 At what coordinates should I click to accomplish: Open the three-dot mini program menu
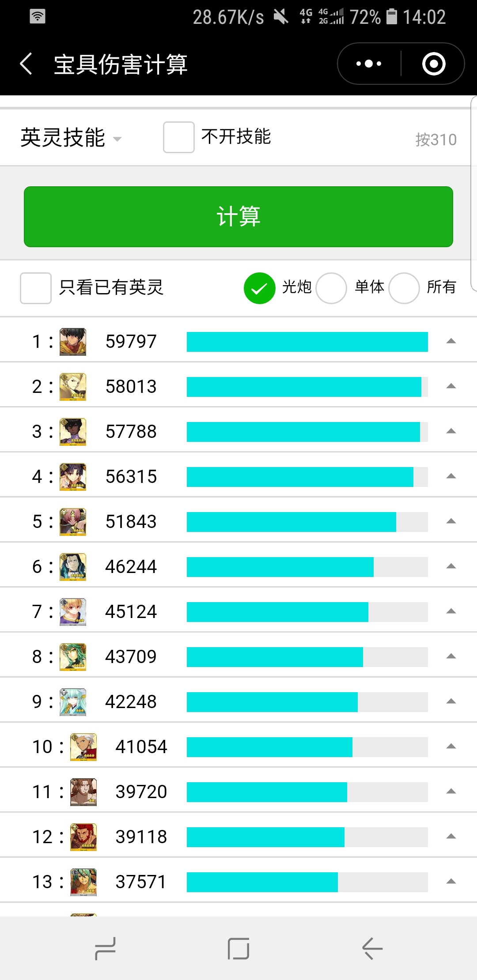(x=369, y=64)
